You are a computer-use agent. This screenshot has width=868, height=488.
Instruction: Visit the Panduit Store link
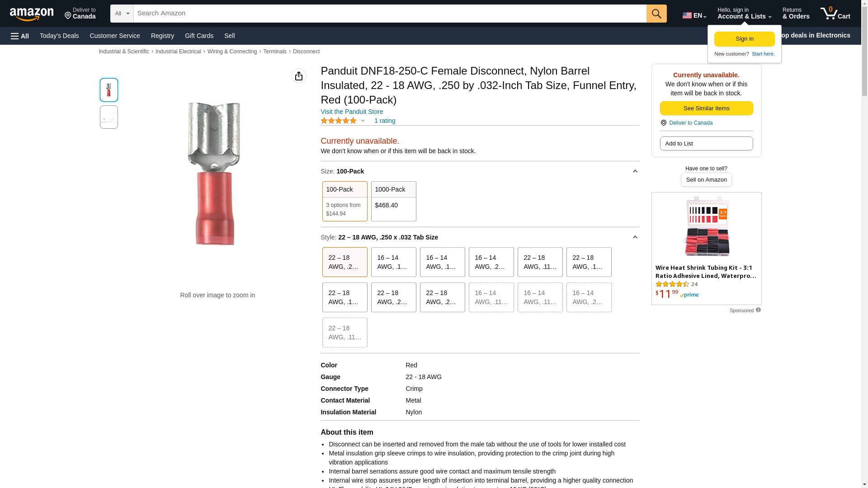(352, 112)
